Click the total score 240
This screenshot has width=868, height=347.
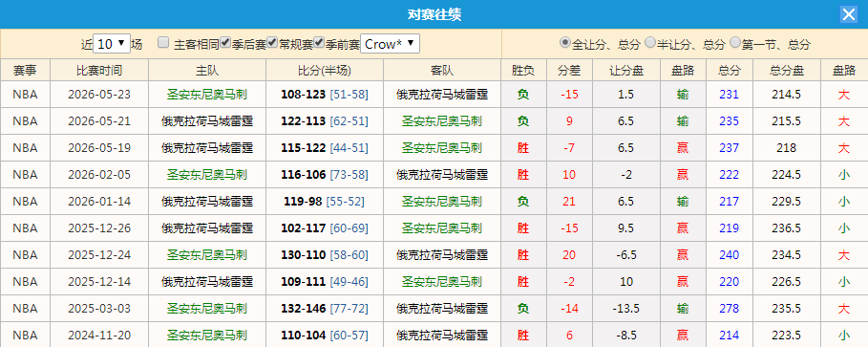729,255
